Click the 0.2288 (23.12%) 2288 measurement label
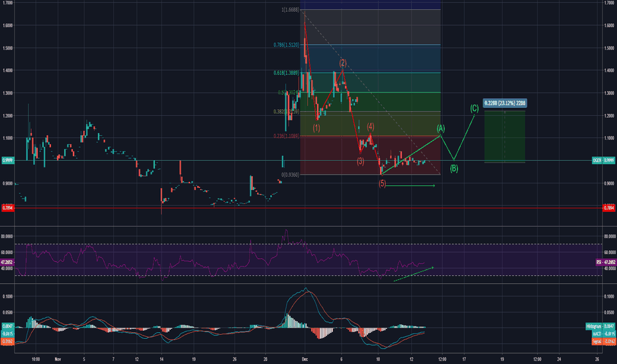 click(x=505, y=103)
